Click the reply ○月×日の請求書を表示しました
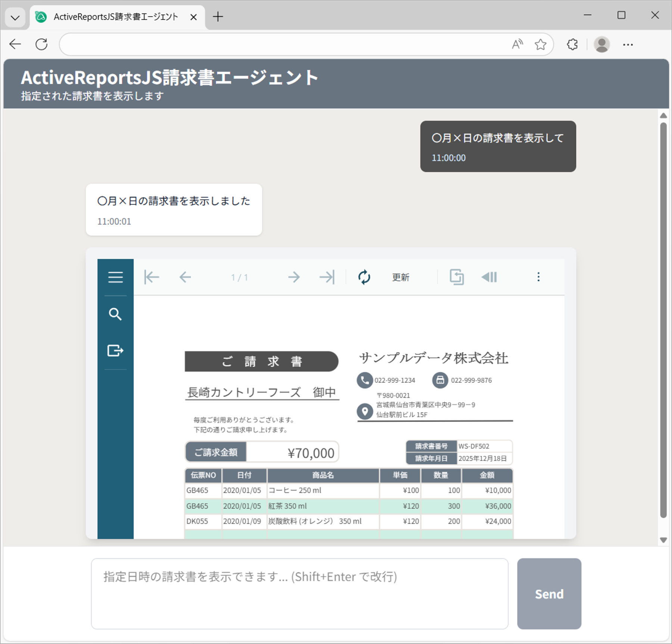Image resolution: width=672 pixels, height=644 pixels. coord(174,210)
